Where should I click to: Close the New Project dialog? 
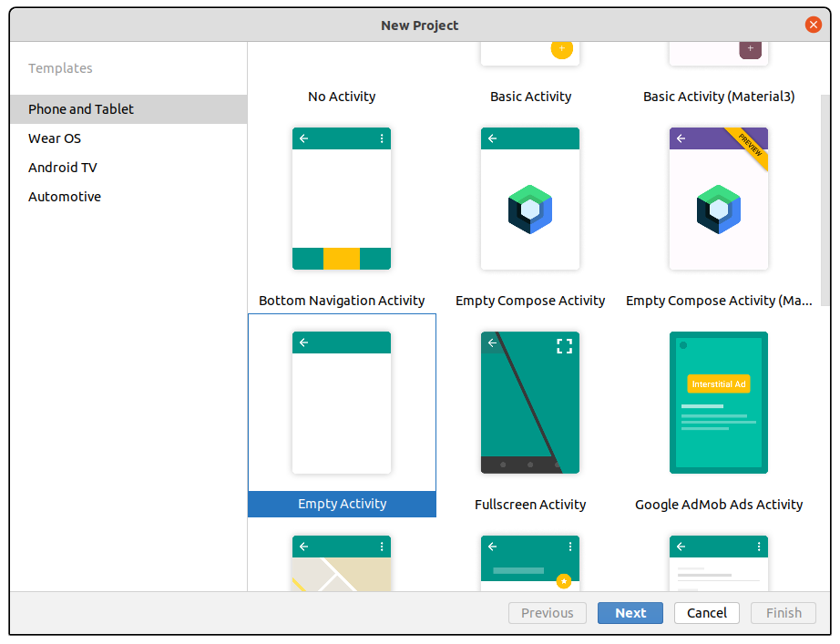814,25
